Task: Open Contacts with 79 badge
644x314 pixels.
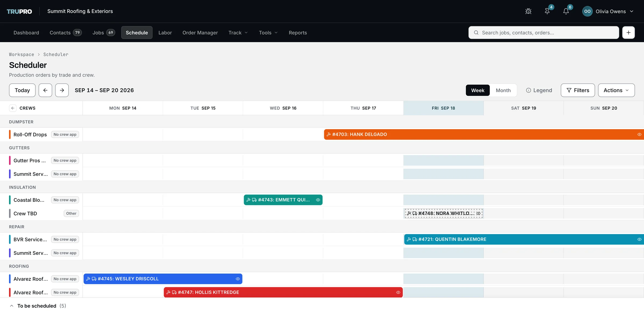Action: tap(66, 32)
